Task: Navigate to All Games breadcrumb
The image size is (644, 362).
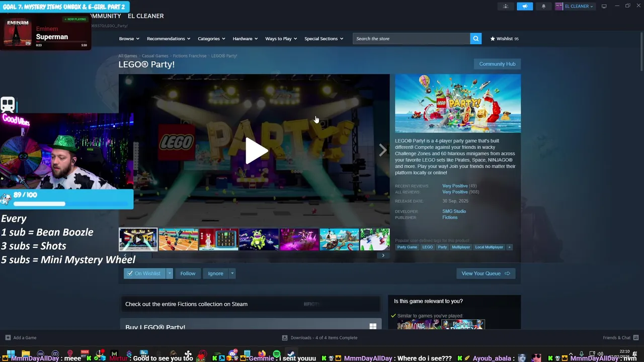Action: coord(127,56)
